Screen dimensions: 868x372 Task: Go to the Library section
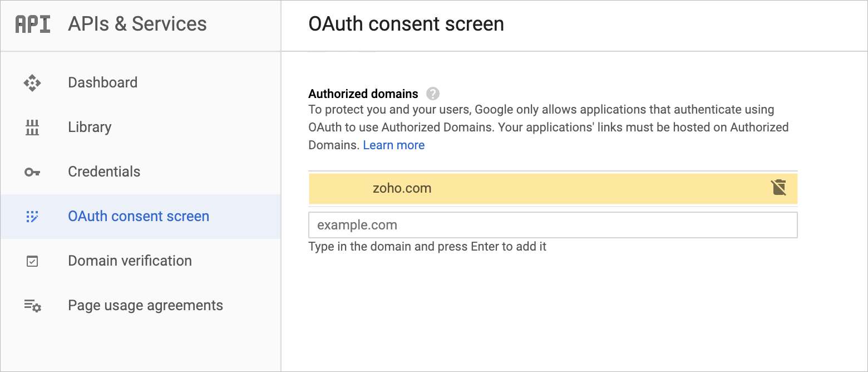pyautogui.click(x=90, y=127)
